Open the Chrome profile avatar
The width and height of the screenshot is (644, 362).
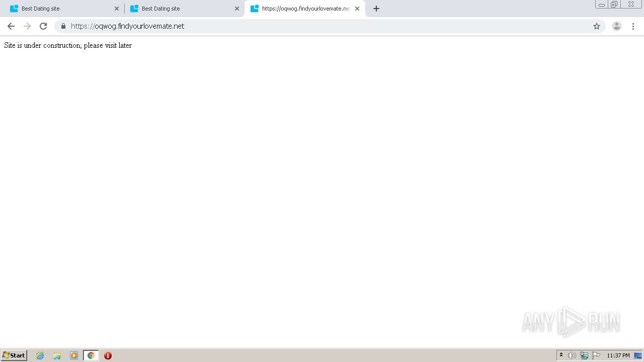pyautogui.click(x=617, y=26)
